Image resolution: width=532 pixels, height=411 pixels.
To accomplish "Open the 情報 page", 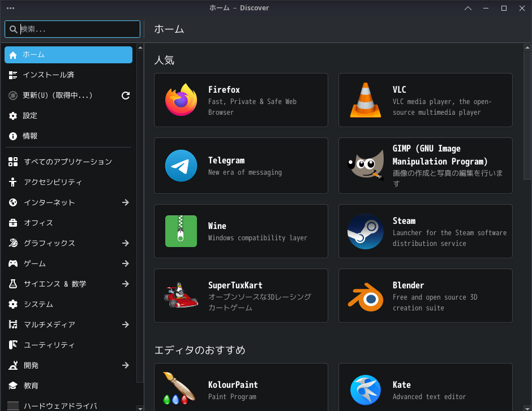I will (68, 136).
